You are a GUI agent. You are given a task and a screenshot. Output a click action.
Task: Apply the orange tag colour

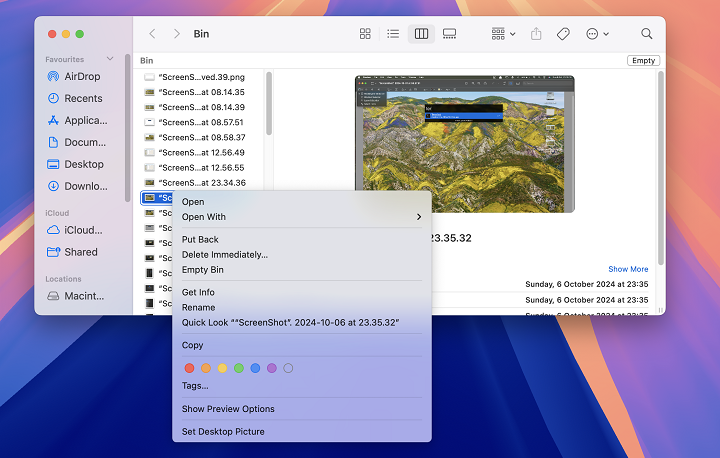click(x=206, y=368)
